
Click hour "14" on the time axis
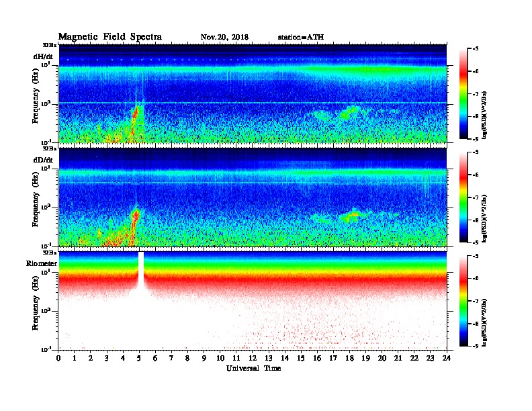285,359
